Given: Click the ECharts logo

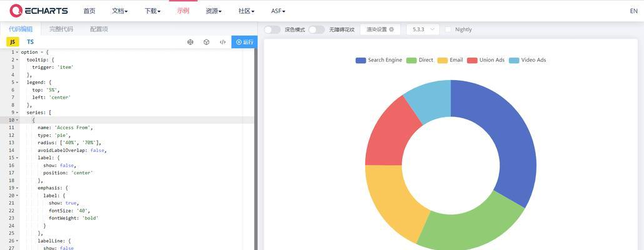Looking at the screenshot, I should pos(39,11).
